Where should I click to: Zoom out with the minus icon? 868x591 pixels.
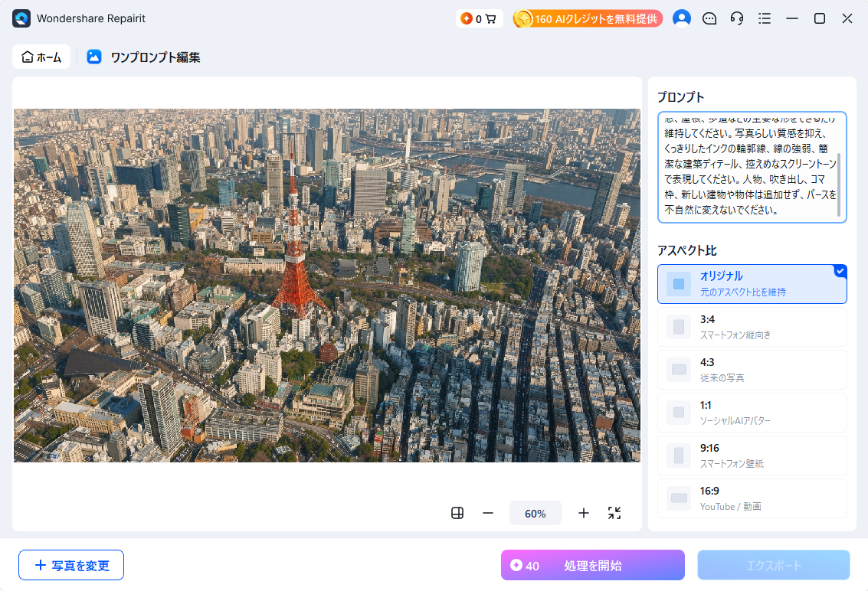click(x=488, y=514)
